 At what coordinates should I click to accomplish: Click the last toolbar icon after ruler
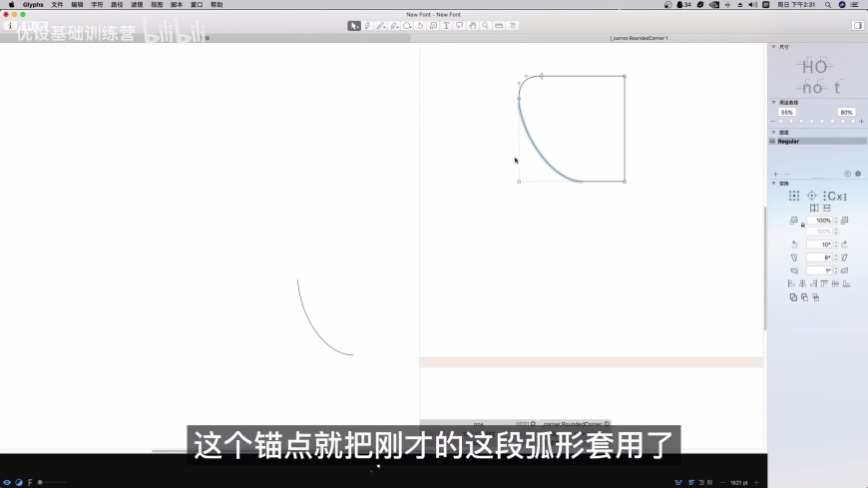point(513,26)
